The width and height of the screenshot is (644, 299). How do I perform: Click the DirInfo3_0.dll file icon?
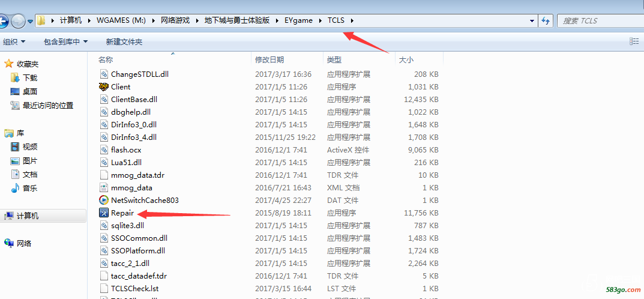pos(104,125)
